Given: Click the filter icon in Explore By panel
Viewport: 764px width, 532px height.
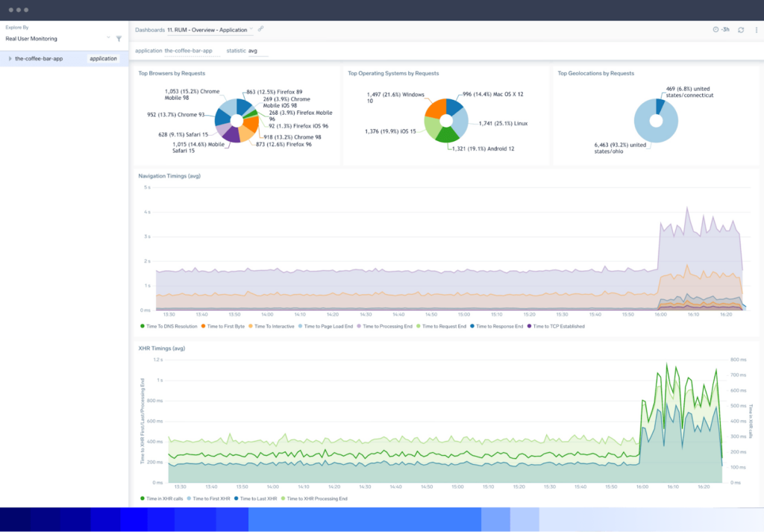Looking at the screenshot, I should tap(118, 38).
